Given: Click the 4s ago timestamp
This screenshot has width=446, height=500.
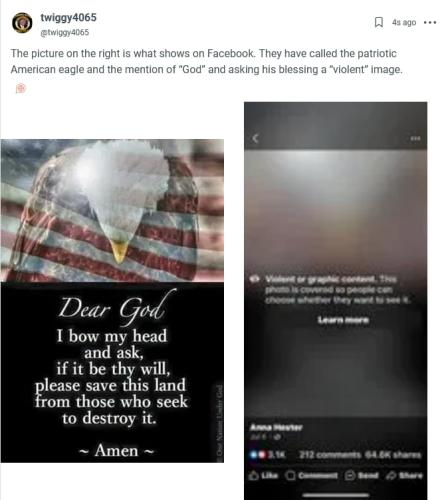Looking at the screenshot, I should point(404,22).
